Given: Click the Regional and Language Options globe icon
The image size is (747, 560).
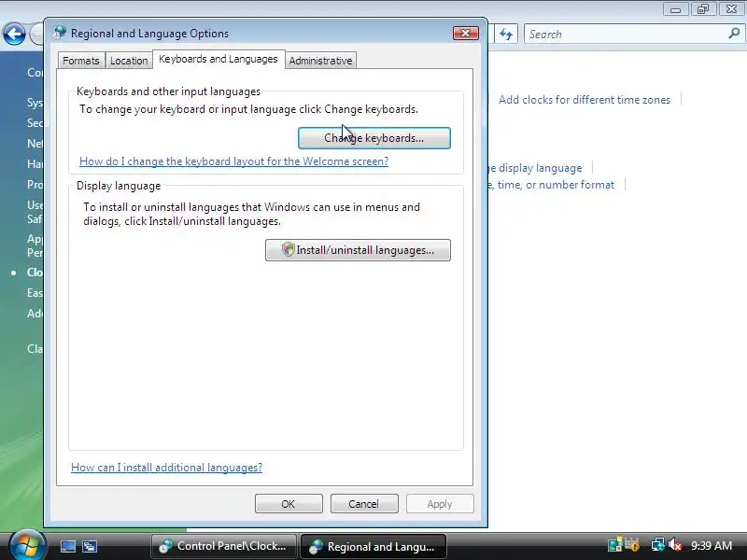Looking at the screenshot, I should (60, 33).
